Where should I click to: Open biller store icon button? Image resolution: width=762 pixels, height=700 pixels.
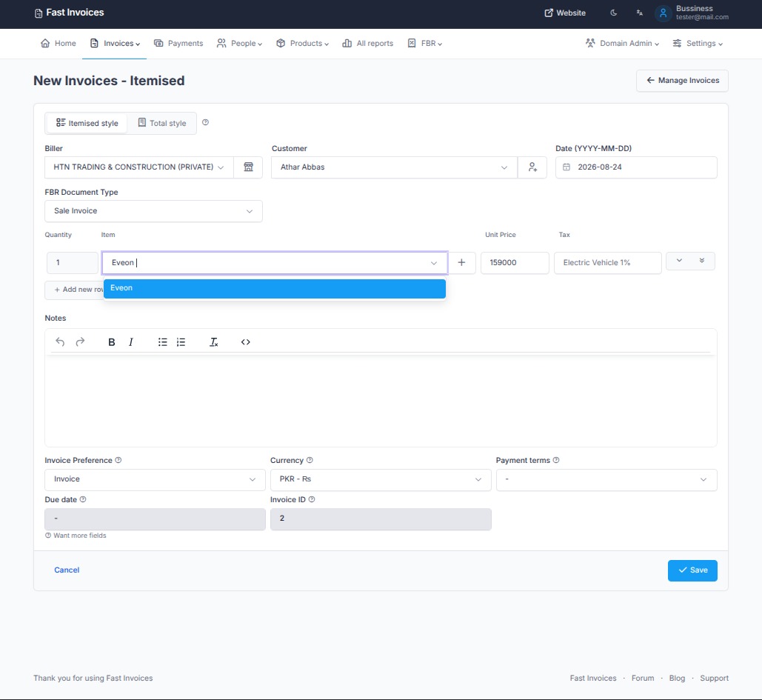248,167
